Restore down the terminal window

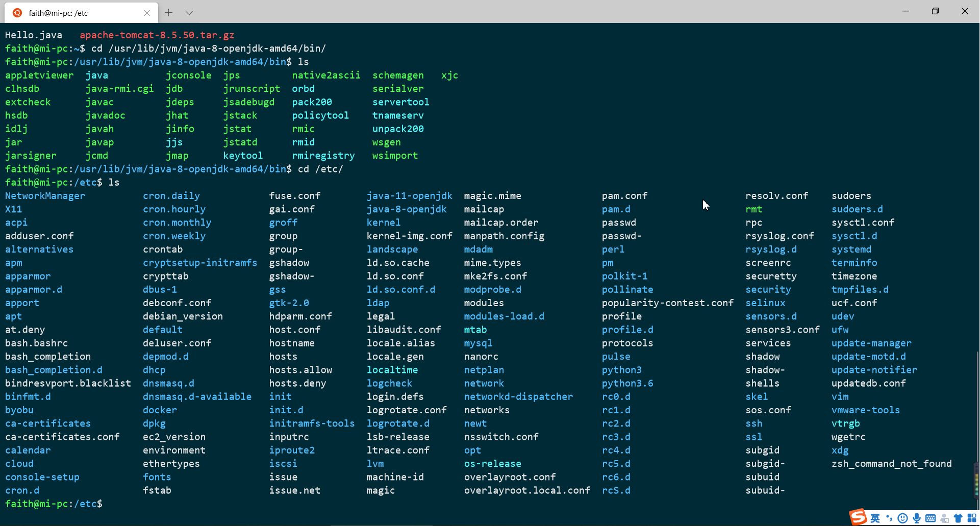935,11
